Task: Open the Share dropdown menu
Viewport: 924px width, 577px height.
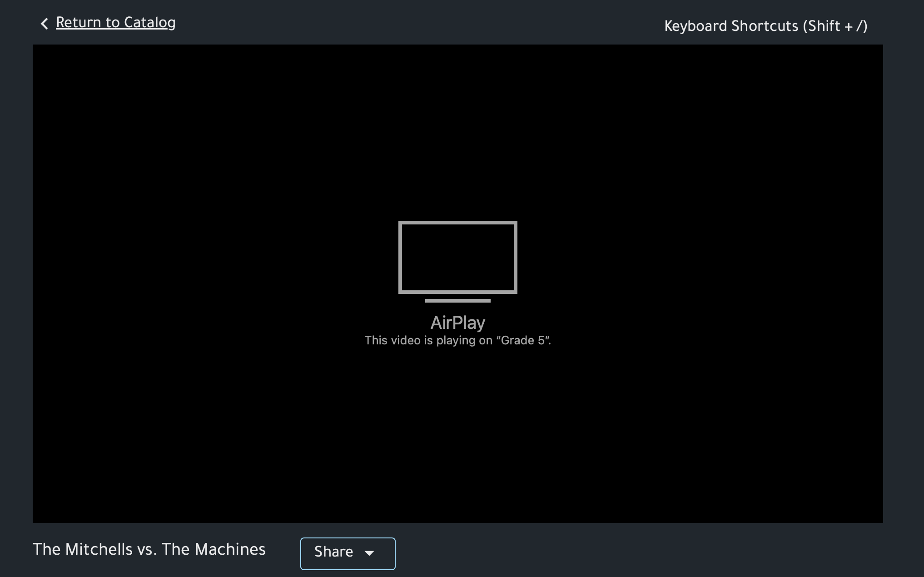Action: 348,553
